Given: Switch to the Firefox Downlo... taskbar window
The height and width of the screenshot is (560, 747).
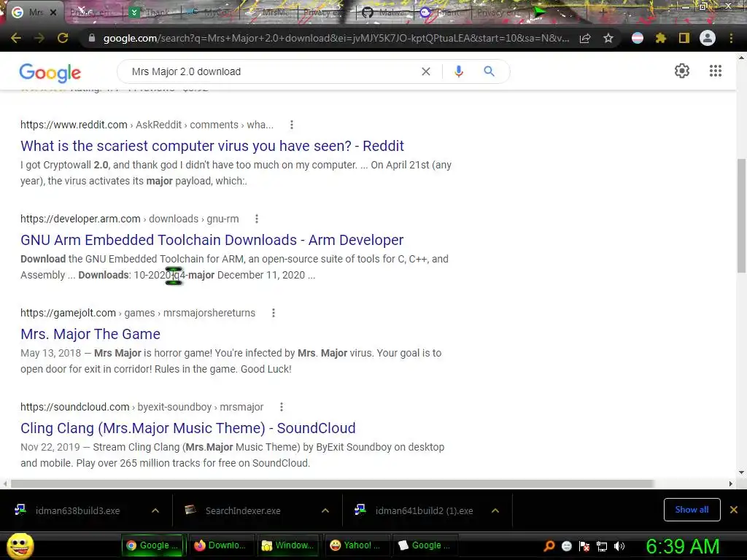Looking at the screenshot, I should pyautogui.click(x=222, y=545).
